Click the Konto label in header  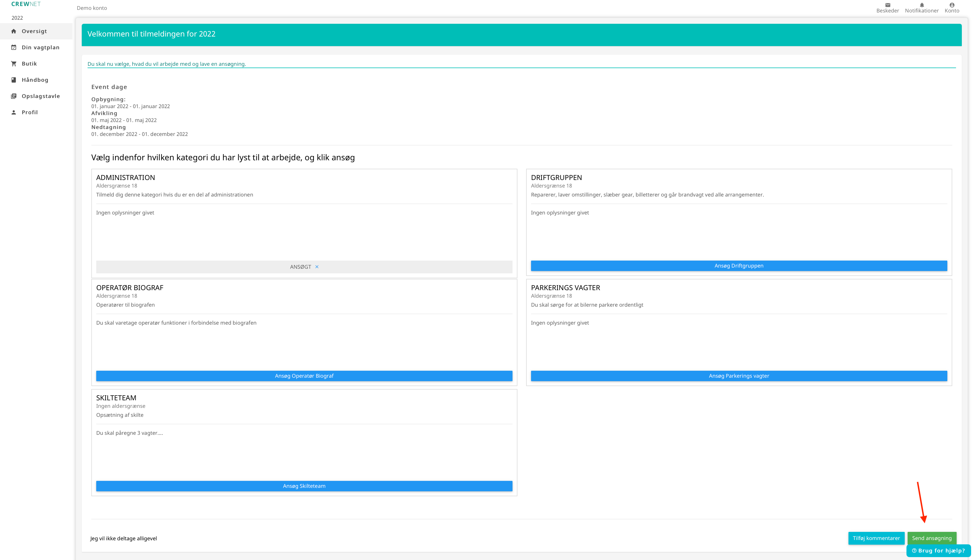(952, 11)
